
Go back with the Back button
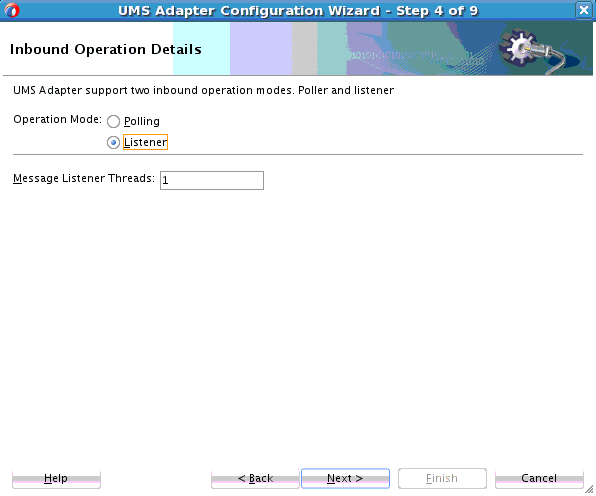[255, 479]
